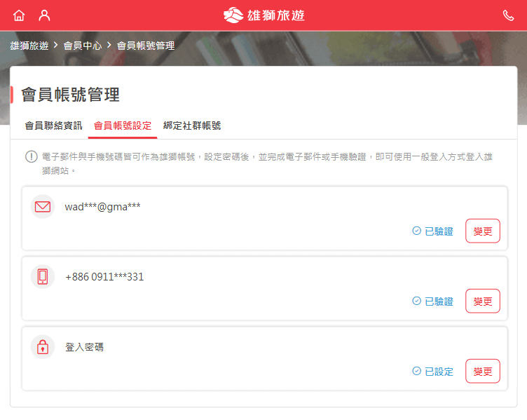Navigate to 會員中心 breadcrumb
Screen dimensions: 527x420
(x=83, y=46)
